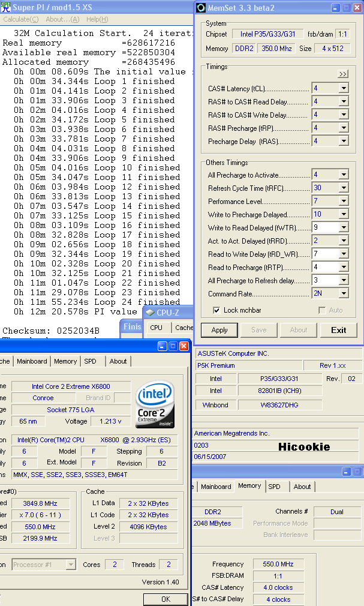The height and width of the screenshot is (606, 364).
Task: Toggle the Lock mchbar checkbox
Action: (x=217, y=310)
